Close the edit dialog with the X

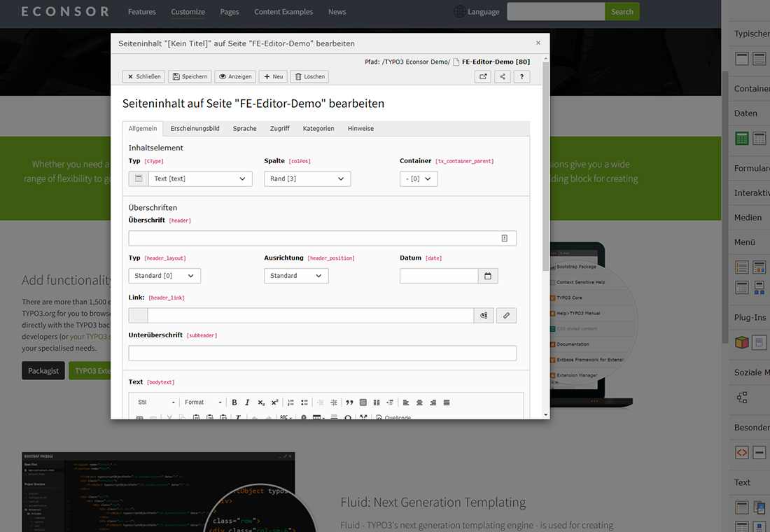[538, 43]
